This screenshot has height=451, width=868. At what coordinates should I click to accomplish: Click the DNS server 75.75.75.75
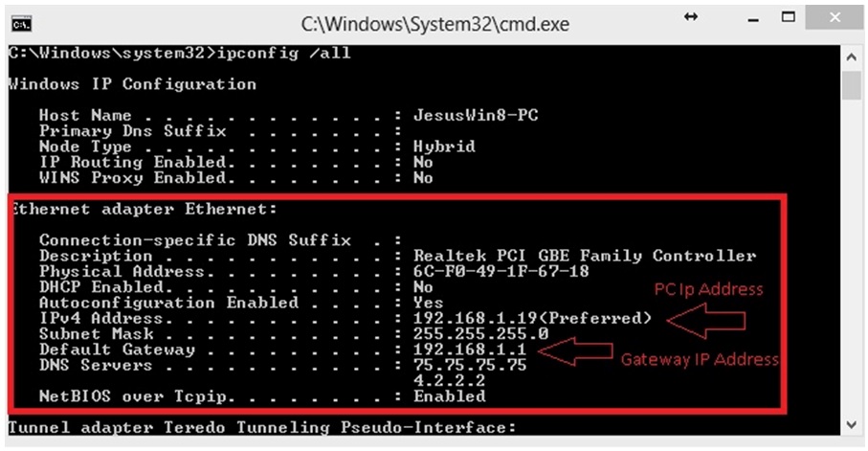470,365
